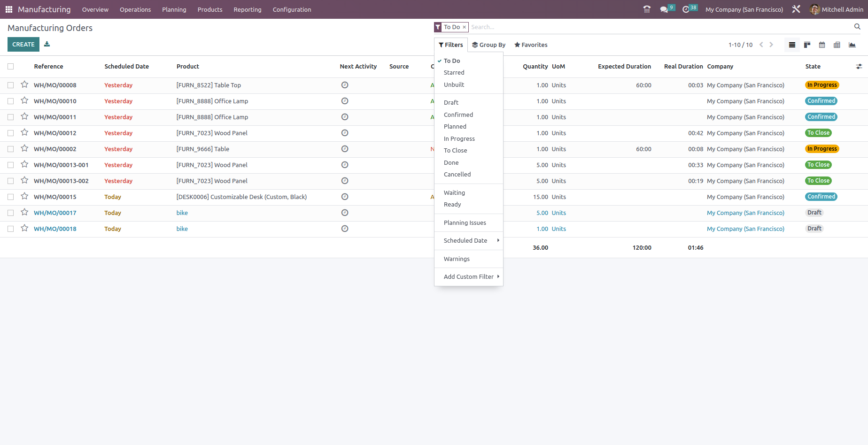Viewport: 868px width, 445px height.
Task: Select all orders with header checkbox
Action: pos(10,67)
